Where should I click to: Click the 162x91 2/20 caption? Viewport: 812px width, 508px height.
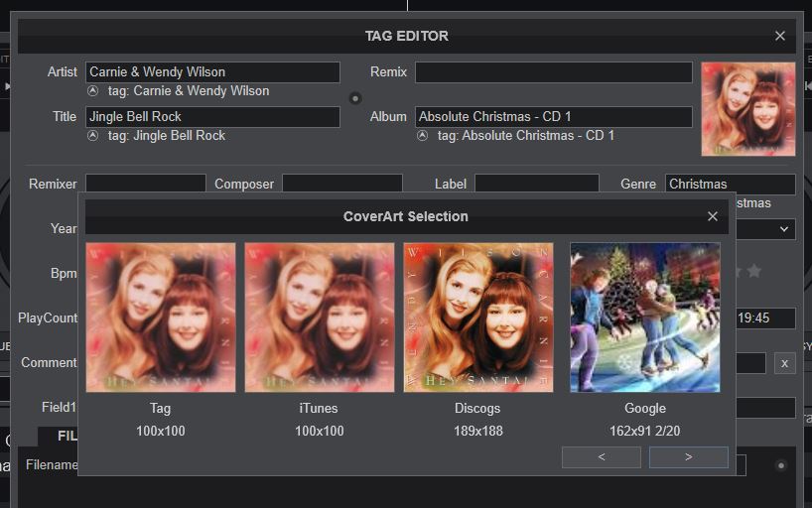point(644,431)
